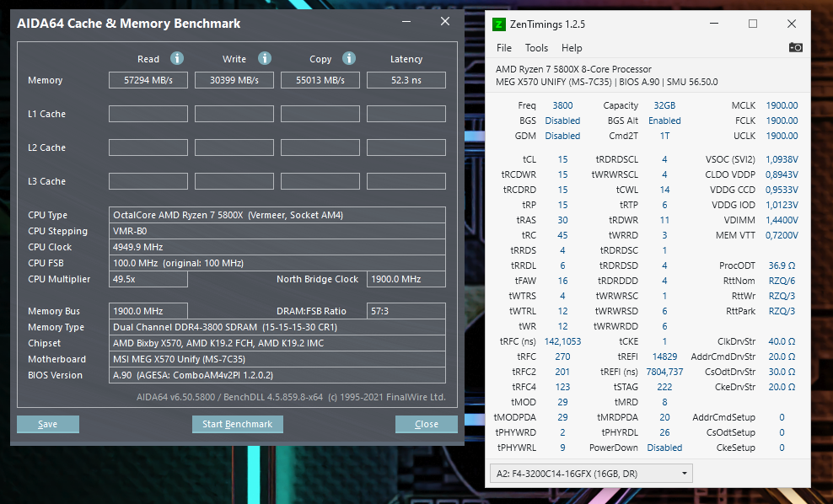This screenshot has width=833, height=504.
Task: Click the BGS Alt value Enabled
Action: (x=664, y=121)
